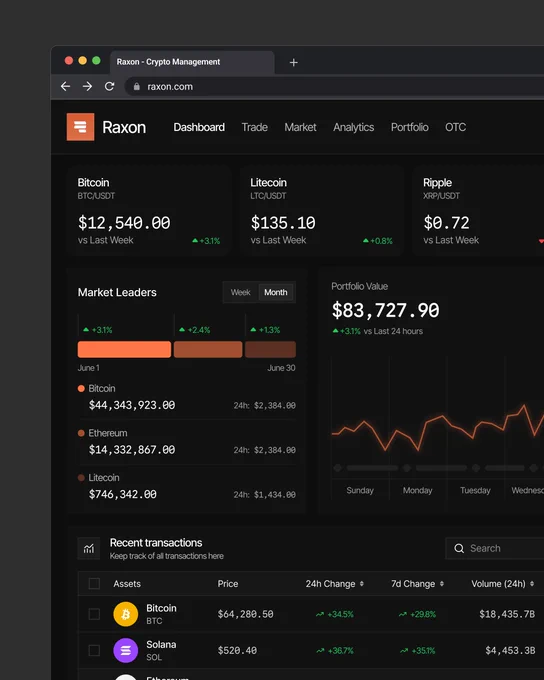544x680 pixels.
Task: Click trend arrow next to +34.5% for Bitcoin
Action: [320, 614]
